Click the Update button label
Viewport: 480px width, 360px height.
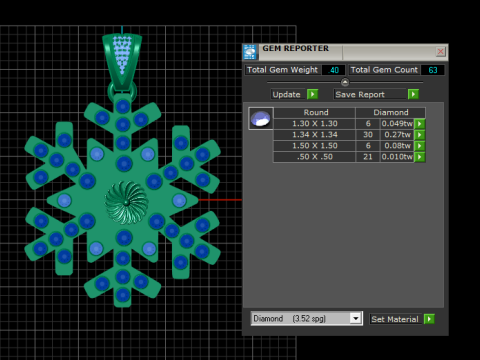click(286, 95)
